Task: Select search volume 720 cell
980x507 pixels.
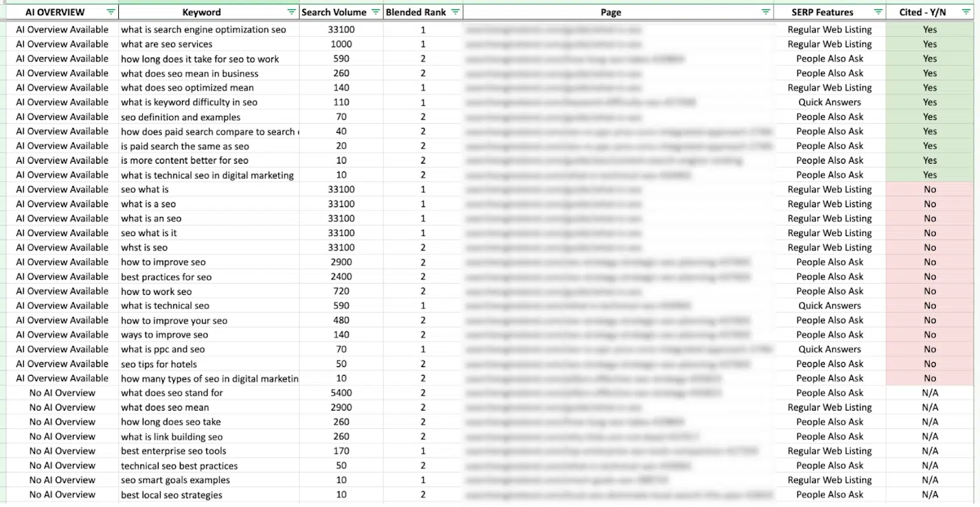Action: click(x=341, y=292)
